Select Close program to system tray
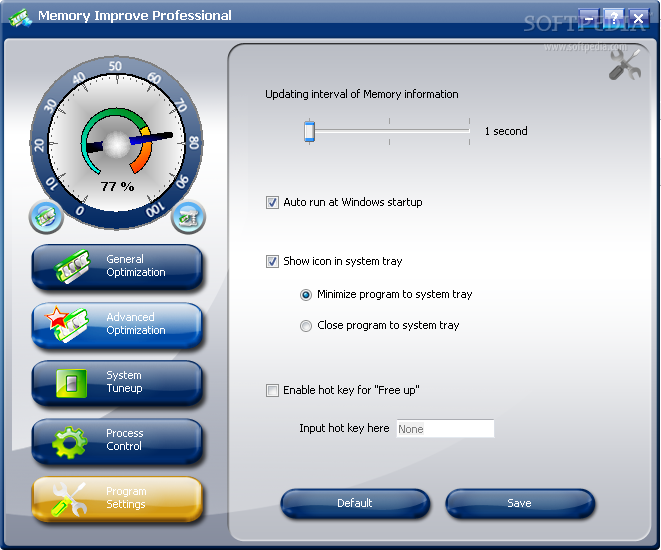661x550 pixels. [306, 326]
